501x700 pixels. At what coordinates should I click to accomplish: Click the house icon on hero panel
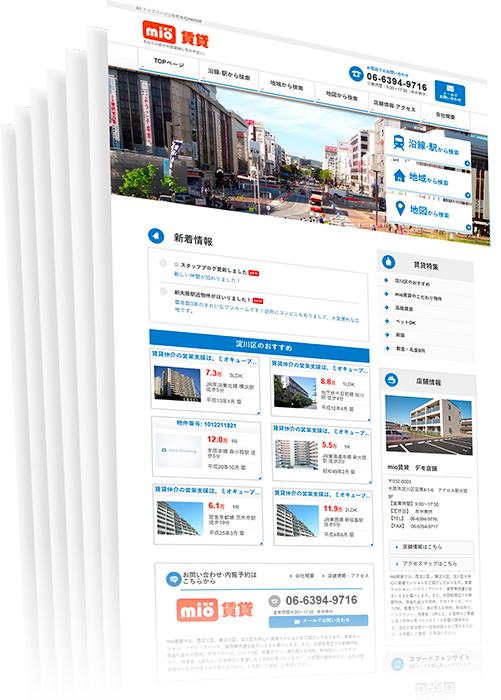click(399, 175)
